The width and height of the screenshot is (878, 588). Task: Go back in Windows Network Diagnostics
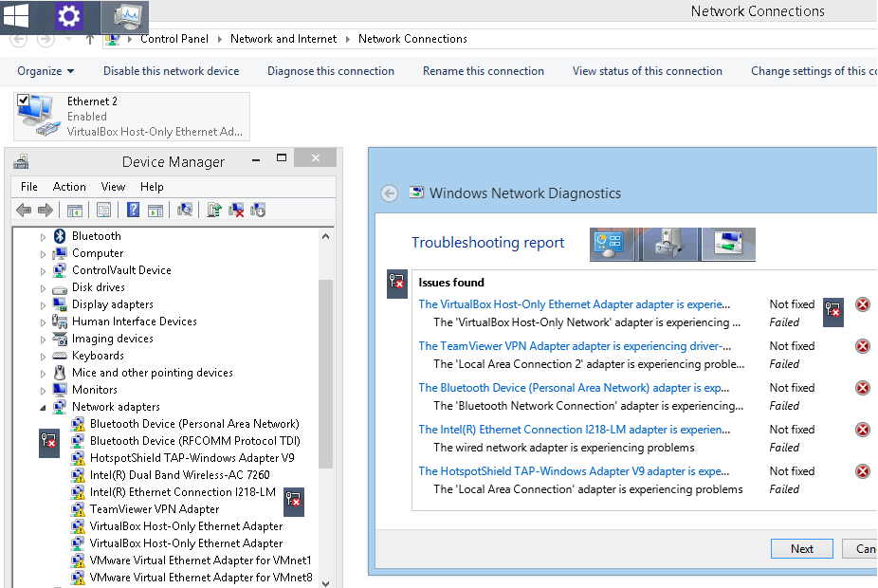pos(389,193)
